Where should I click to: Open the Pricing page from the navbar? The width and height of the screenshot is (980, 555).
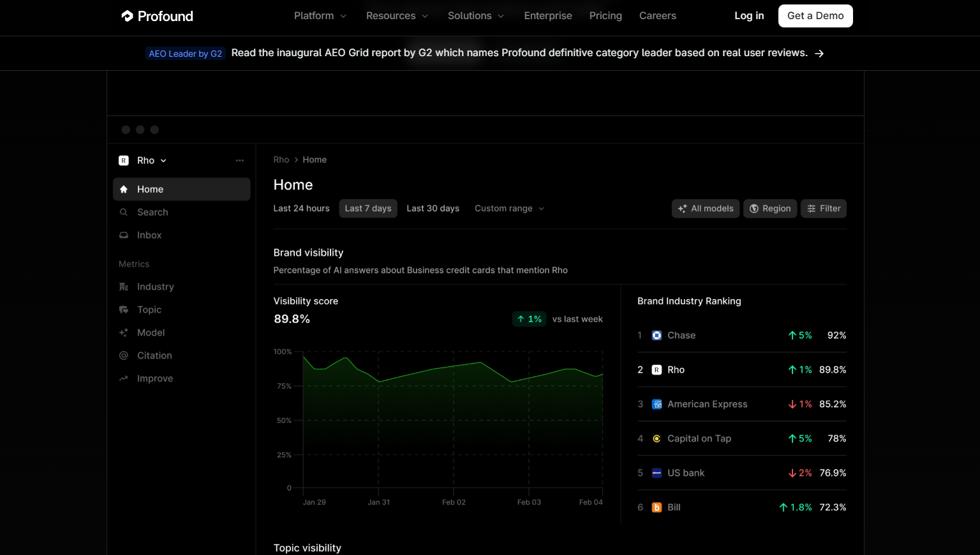(x=605, y=15)
